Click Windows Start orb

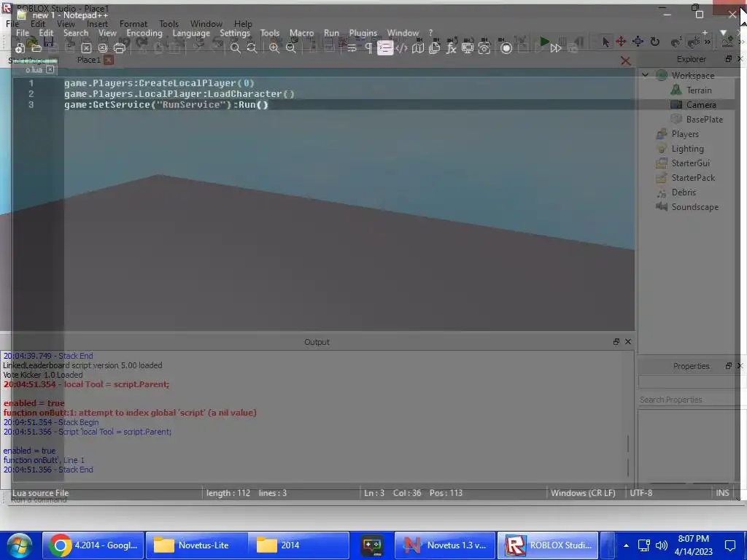19,545
